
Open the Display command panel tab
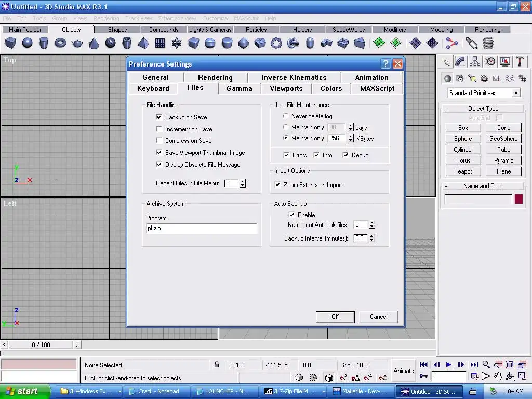(x=505, y=62)
